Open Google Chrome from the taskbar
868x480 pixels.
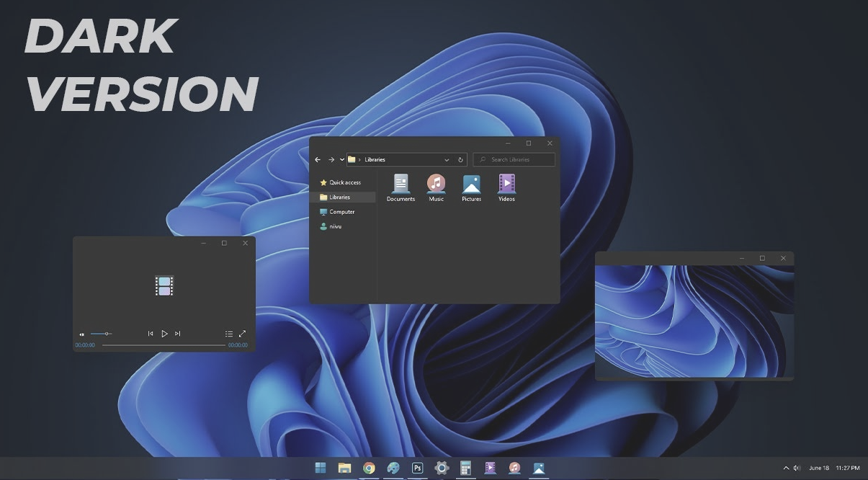point(369,468)
